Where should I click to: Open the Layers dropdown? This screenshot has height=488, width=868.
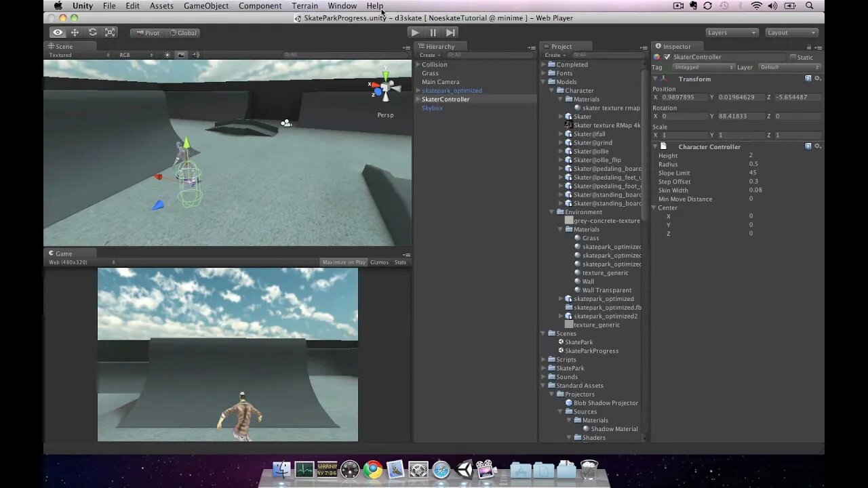tap(732, 33)
